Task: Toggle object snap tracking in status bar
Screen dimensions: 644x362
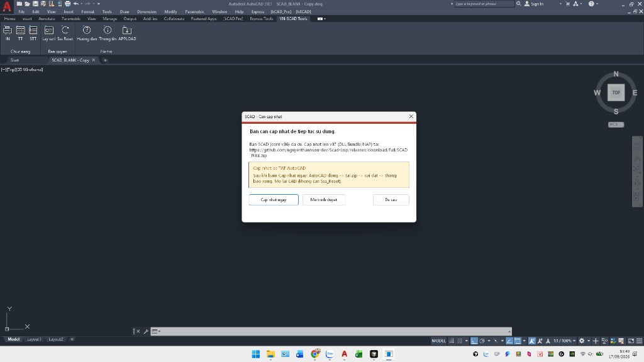Action: (x=510, y=341)
